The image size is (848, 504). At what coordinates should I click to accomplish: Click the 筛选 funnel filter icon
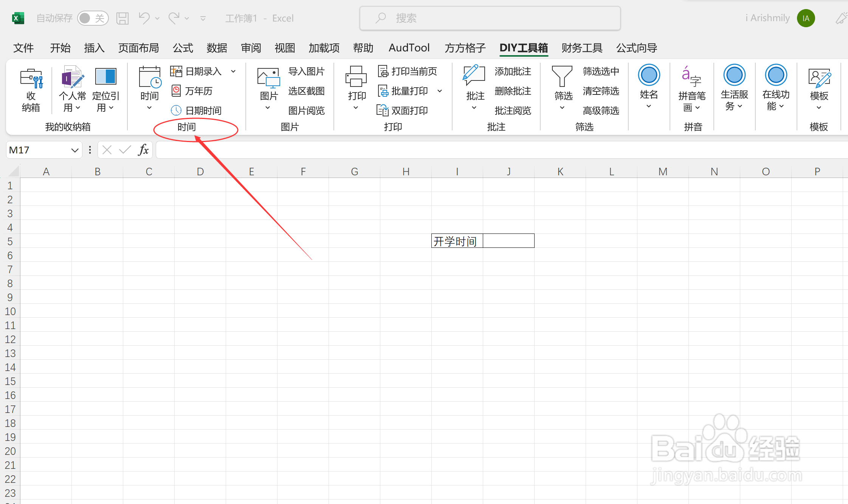tap(562, 77)
